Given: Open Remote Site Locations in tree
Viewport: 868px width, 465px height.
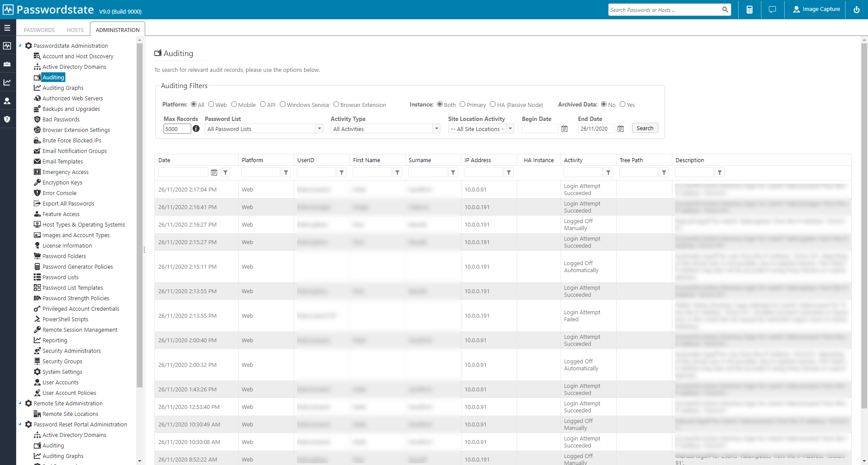Looking at the screenshot, I should coord(70,414).
